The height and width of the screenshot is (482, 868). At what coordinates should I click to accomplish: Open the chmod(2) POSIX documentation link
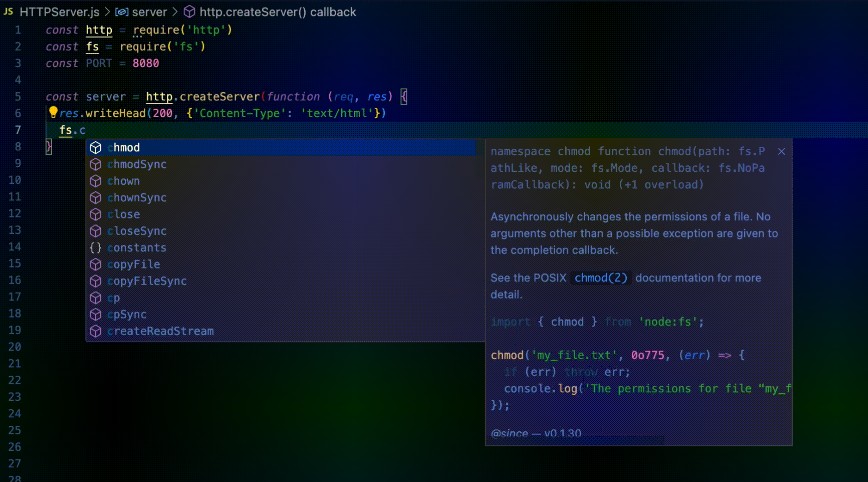tap(601, 278)
